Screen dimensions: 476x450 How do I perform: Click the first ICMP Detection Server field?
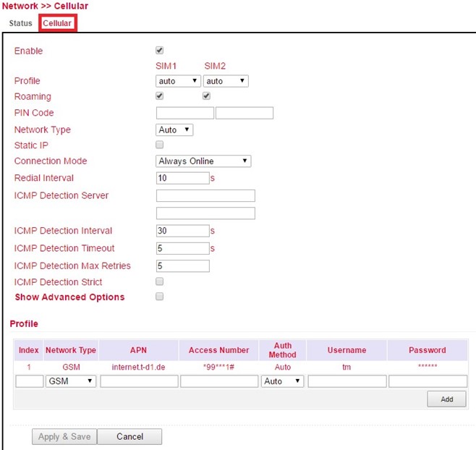205,196
